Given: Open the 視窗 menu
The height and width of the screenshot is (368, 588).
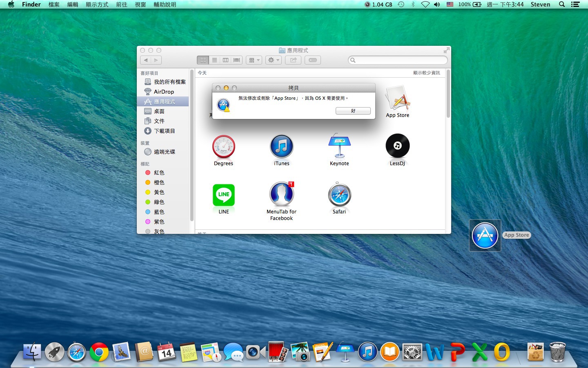Looking at the screenshot, I should coord(140,4).
